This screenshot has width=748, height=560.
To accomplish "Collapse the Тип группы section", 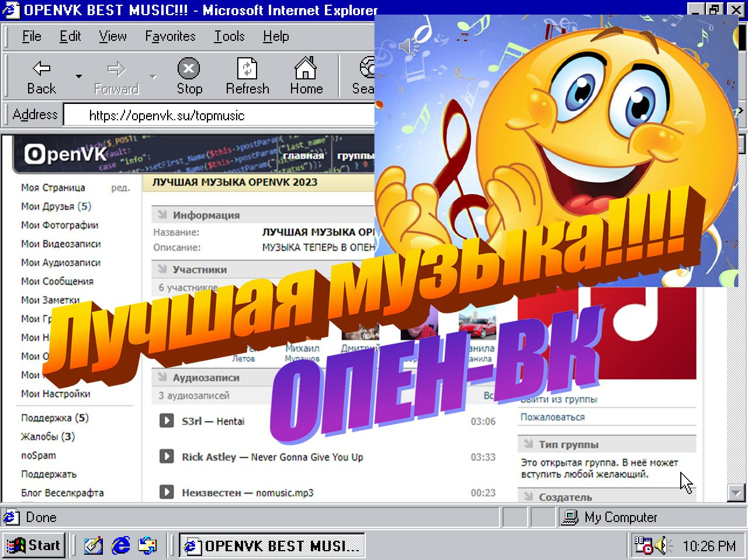I will [528, 444].
